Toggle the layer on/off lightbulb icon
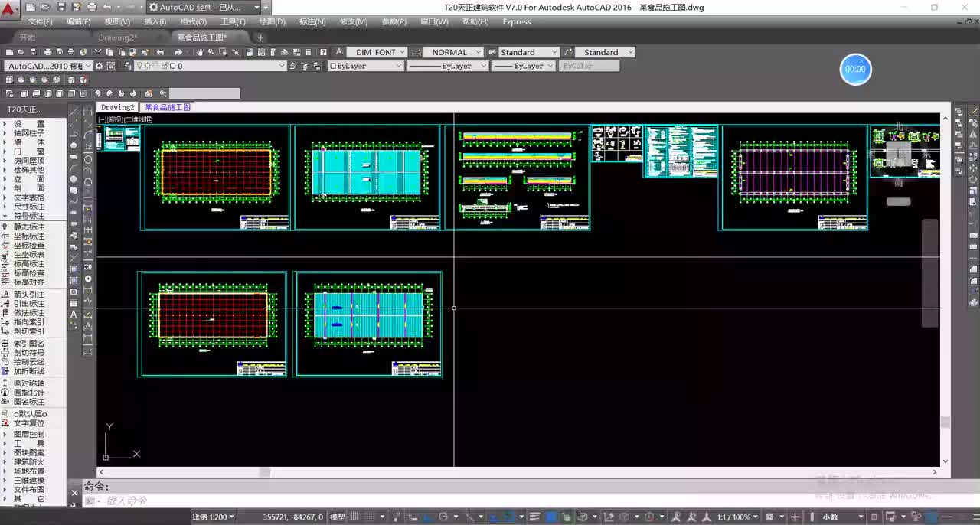The width and height of the screenshot is (980, 525). pos(139,66)
